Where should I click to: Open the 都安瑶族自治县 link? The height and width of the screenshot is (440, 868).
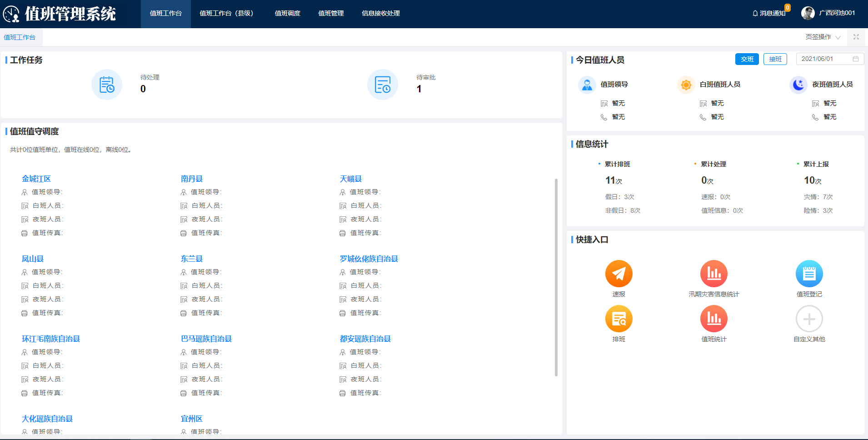click(365, 339)
